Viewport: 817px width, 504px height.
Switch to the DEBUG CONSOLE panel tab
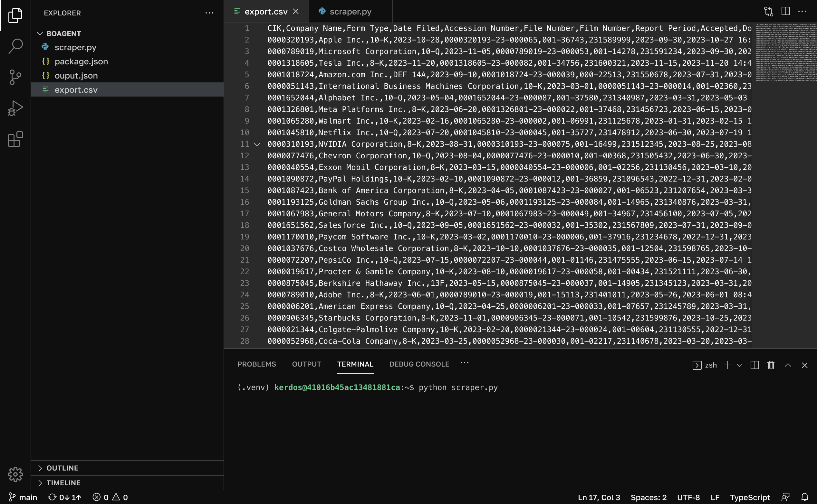coord(419,364)
